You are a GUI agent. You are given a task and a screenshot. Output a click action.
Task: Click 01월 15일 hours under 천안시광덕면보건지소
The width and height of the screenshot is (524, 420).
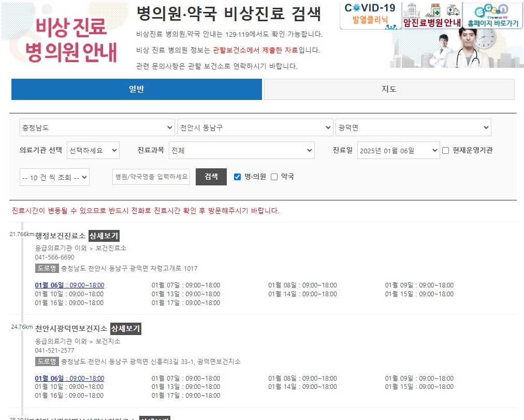coord(419,387)
